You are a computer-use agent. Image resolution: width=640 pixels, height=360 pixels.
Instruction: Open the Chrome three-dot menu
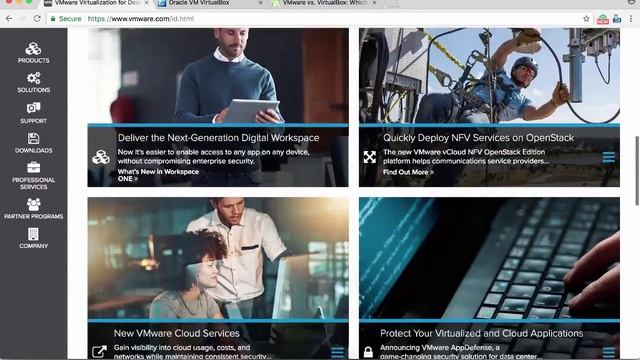click(631, 18)
